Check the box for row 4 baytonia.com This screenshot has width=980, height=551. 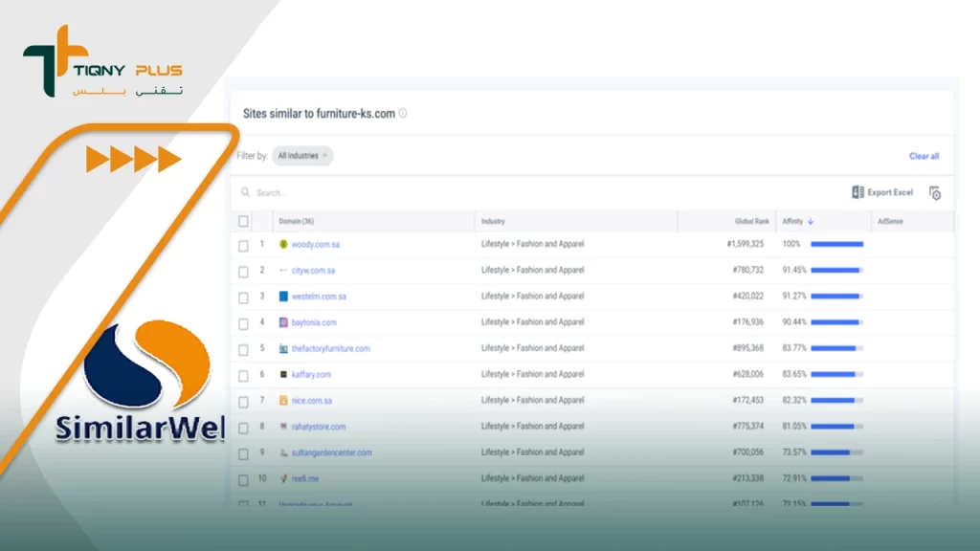(x=243, y=323)
